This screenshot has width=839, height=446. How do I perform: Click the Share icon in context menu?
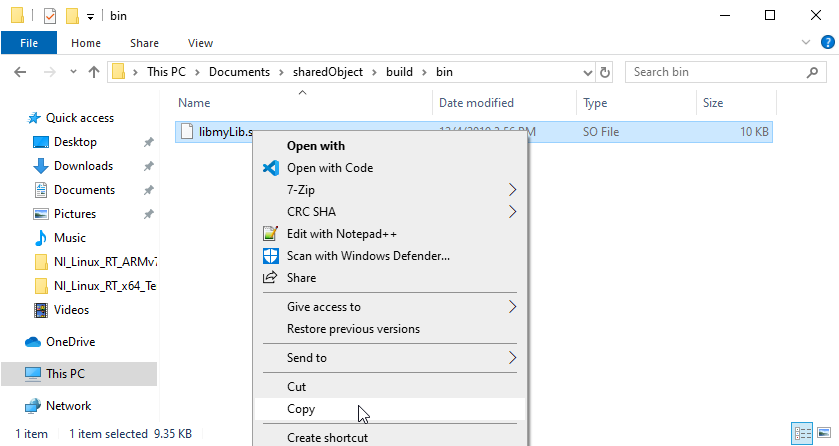(269, 278)
